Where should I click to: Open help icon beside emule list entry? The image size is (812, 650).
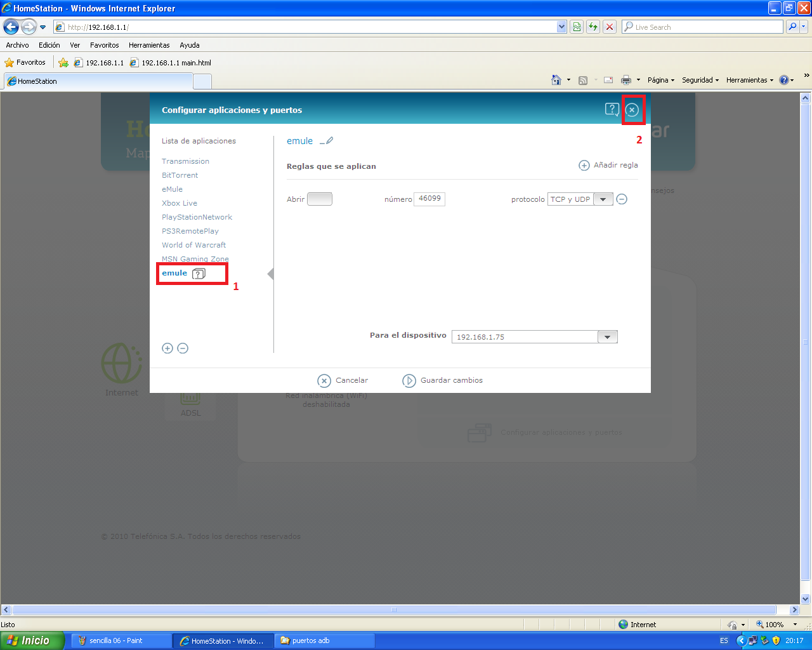199,274
